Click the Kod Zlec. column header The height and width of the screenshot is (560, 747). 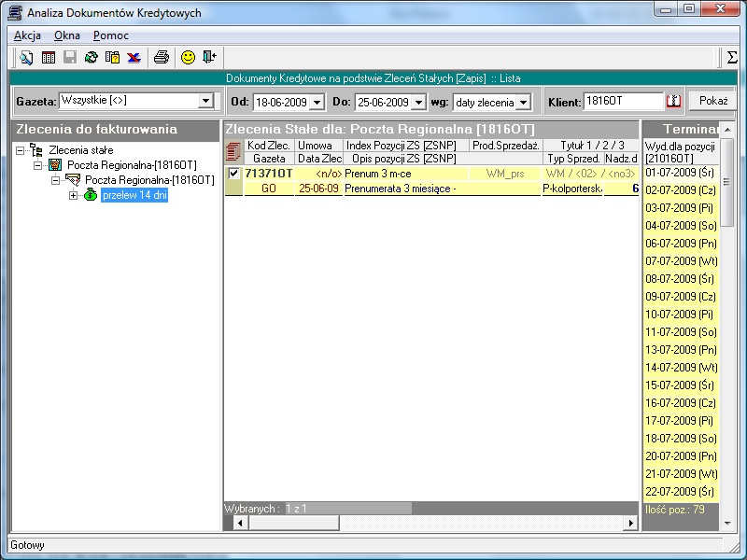[269, 146]
